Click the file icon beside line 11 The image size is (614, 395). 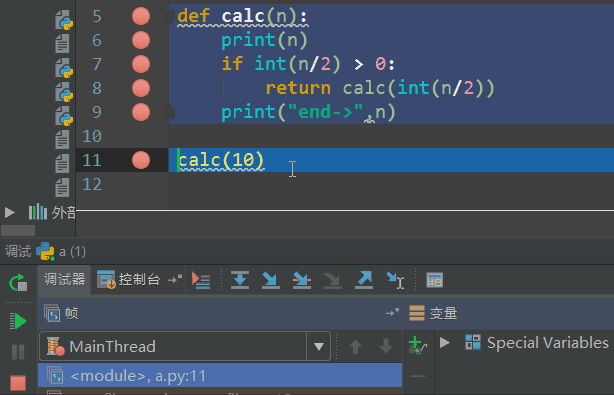click(62, 163)
